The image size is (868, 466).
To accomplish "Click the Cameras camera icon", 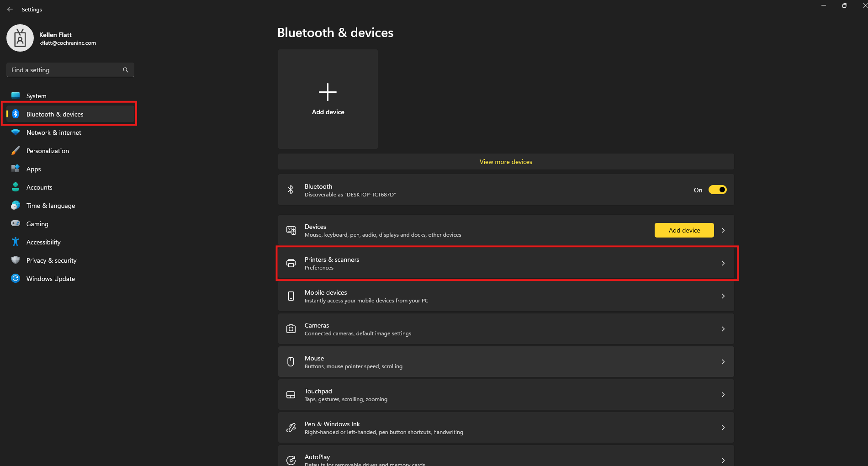I will [x=291, y=329].
